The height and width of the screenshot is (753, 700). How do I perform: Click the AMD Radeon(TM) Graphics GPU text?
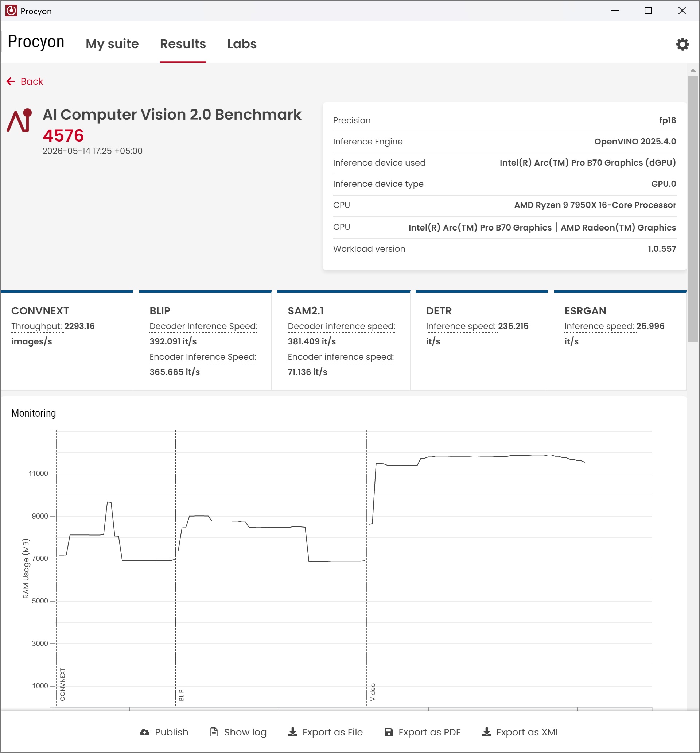(x=618, y=227)
